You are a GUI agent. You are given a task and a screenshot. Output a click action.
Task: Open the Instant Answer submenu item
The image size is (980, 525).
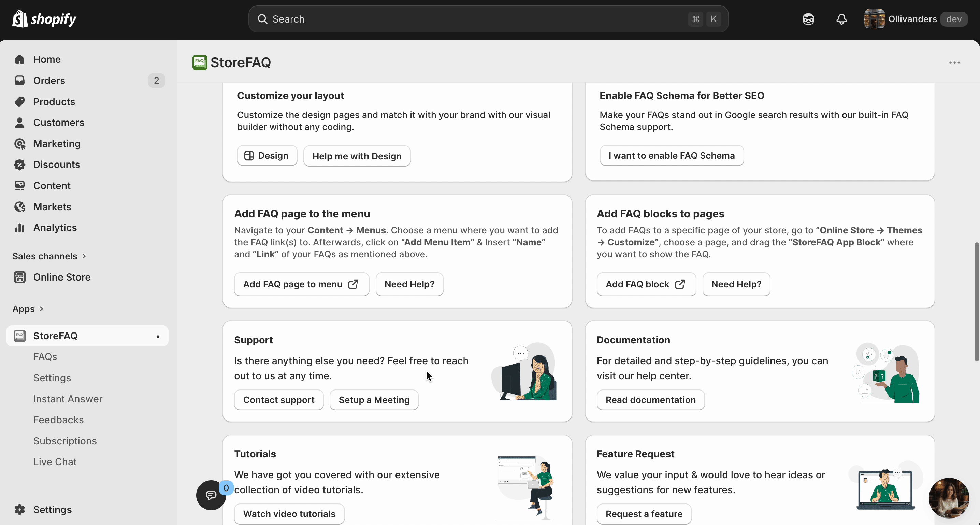coord(68,399)
